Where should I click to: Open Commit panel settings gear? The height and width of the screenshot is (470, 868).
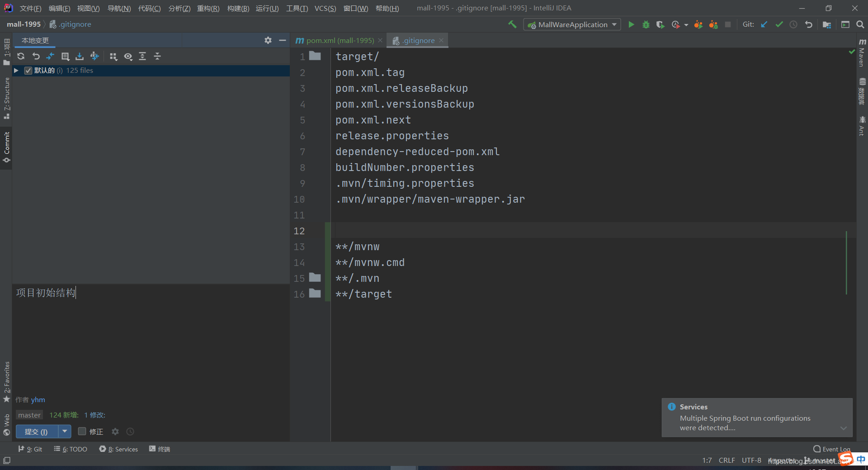[268, 40]
